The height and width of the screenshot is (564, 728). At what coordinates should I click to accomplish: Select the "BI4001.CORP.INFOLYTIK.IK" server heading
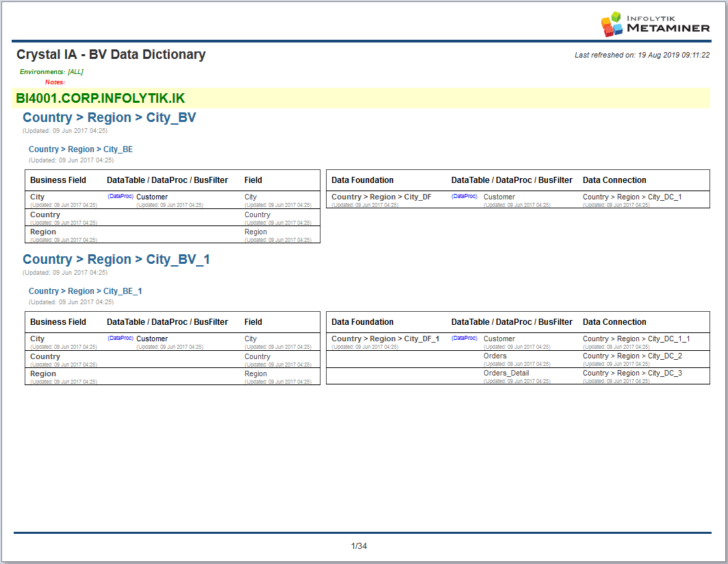coord(100,98)
